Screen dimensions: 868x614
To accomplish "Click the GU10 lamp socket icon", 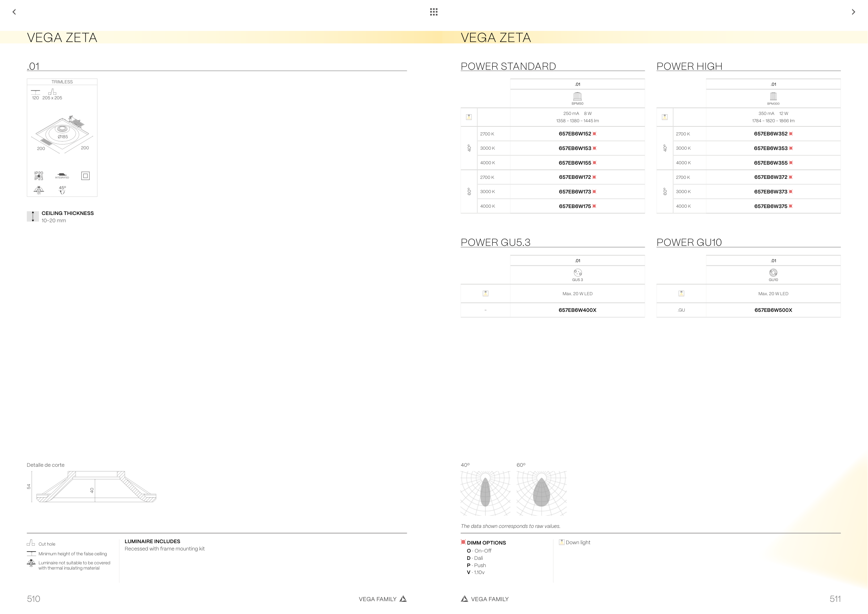I will [773, 273].
